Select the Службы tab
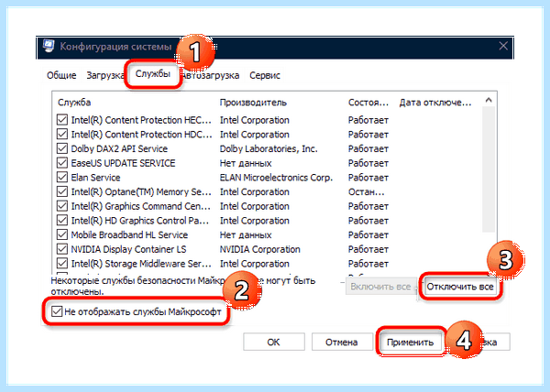Screen dimensions: 550x392 coord(153,73)
